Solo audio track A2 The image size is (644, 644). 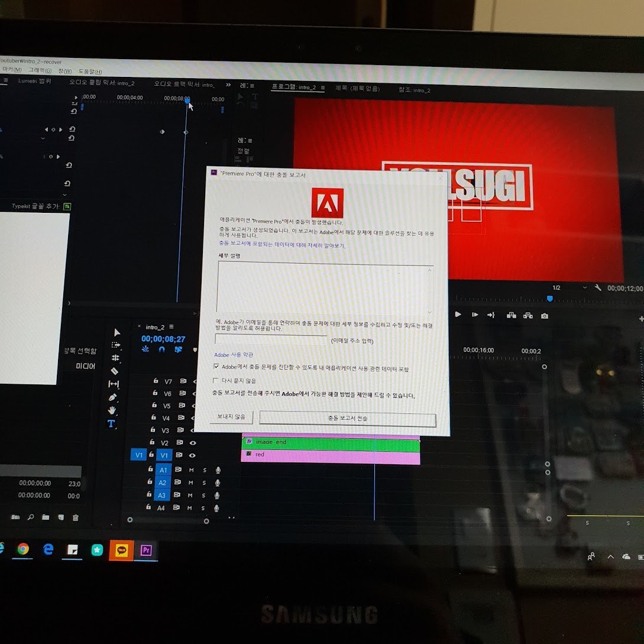[x=204, y=483]
